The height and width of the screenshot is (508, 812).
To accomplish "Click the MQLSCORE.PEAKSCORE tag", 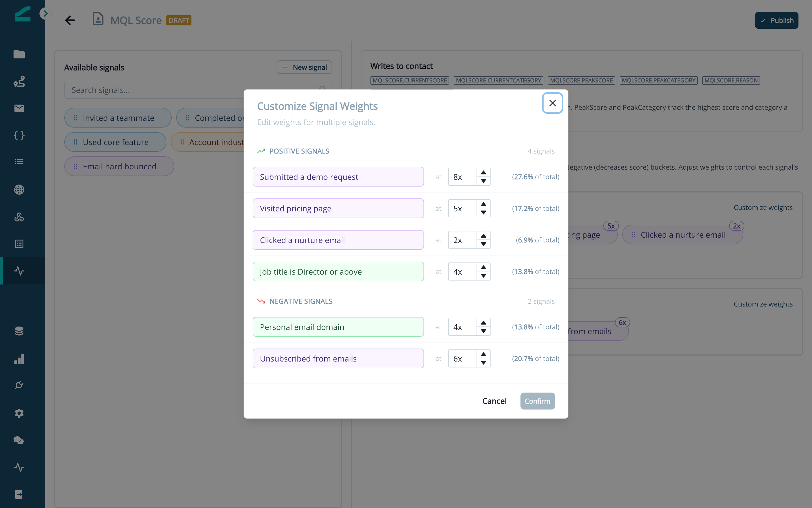I will 581,80.
